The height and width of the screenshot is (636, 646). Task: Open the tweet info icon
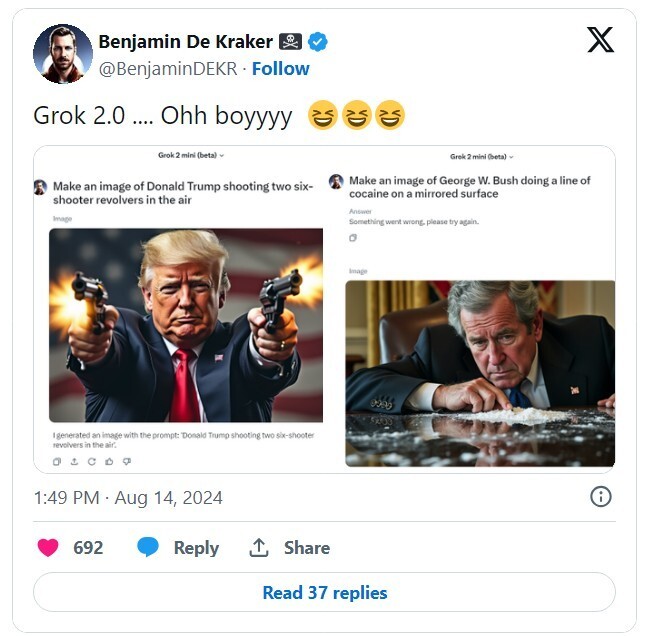[600, 497]
